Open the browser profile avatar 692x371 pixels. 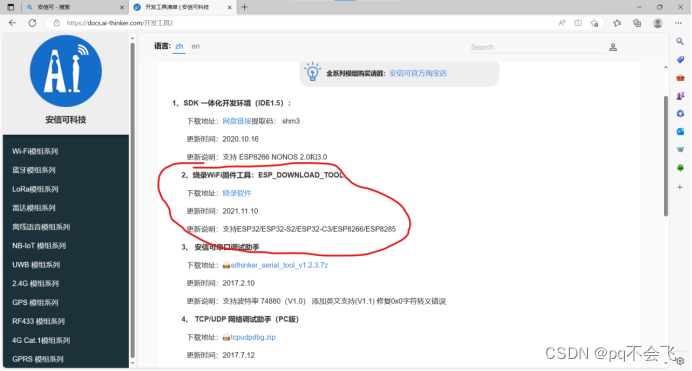coord(658,23)
